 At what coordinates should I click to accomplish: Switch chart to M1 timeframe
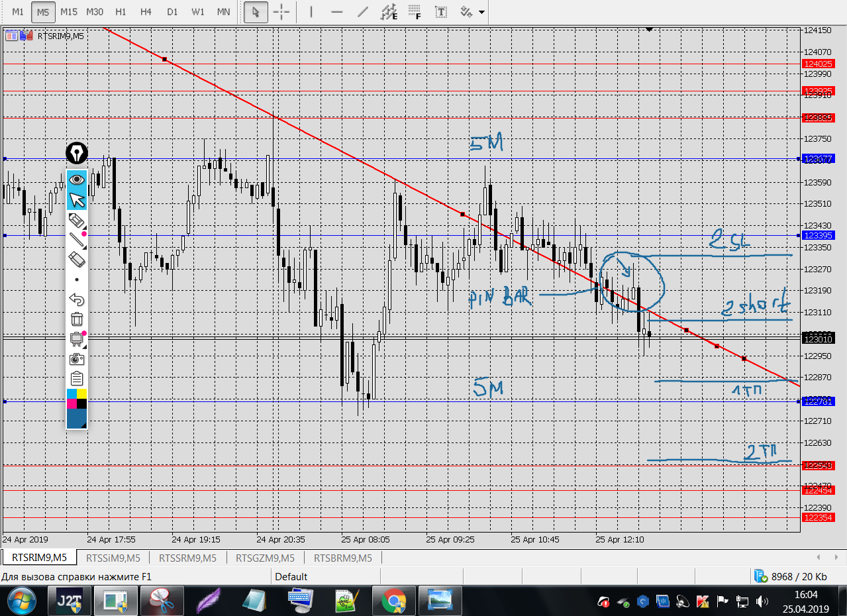tap(18, 12)
